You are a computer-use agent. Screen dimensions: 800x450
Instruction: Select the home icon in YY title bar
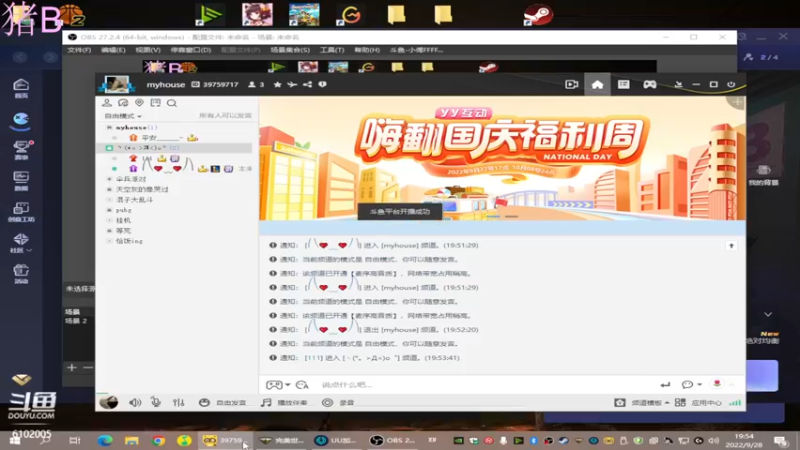click(597, 84)
